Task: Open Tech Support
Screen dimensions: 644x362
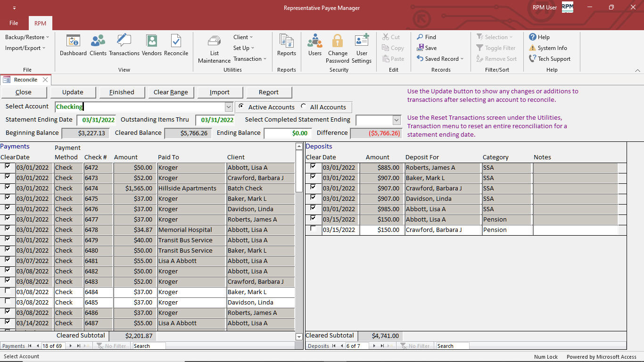Action: coord(550,59)
